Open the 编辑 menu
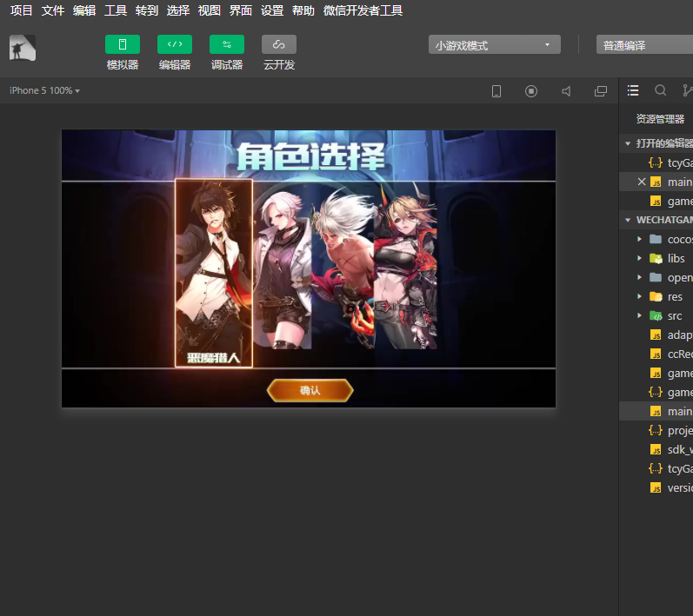The height and width of the screenshot is (616, 693). coord(84,10)
